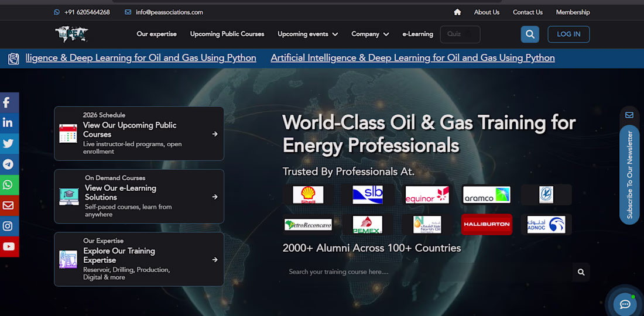Image resolution: width=644 pixels, height=316 pixels.
Task: Click the calendar icon on 2026 Schedule card
Action: coord(68,133)
